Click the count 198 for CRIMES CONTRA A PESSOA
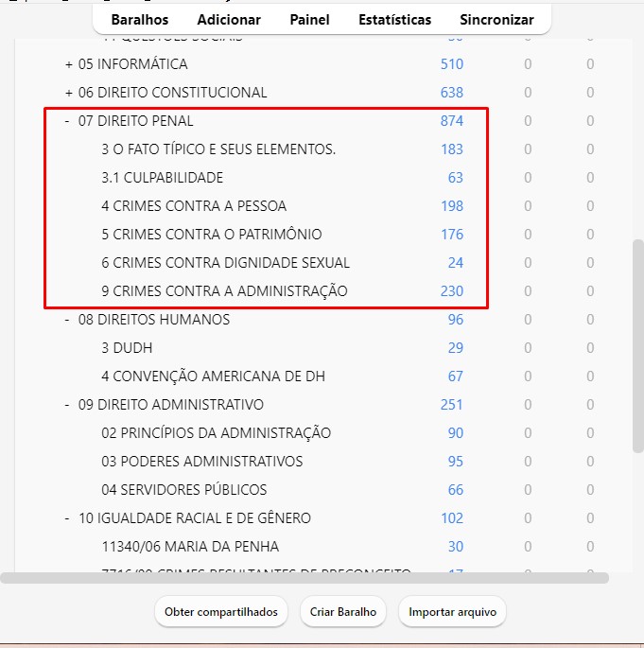Image resolution: width=644 pixels, height=648 pixels. pos(452,206)
